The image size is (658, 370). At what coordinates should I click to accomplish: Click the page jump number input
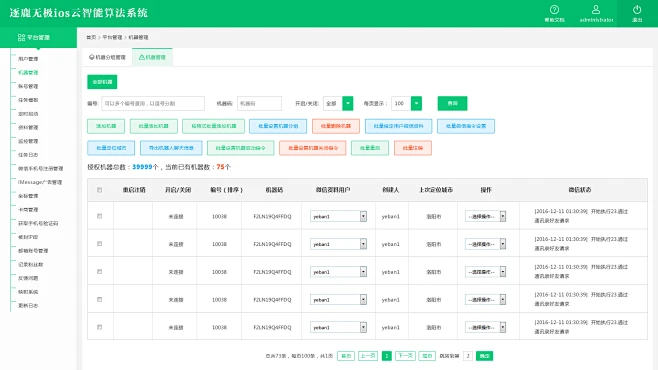click(x=468, y=356)
